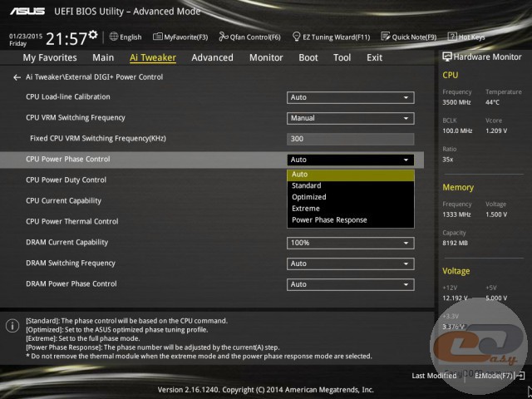Image resolution: width=532 pixels, height=399 pixels.
Task: Collapse the CPU Power Phase Control dropdown
Action: click(x=351, y=160)
